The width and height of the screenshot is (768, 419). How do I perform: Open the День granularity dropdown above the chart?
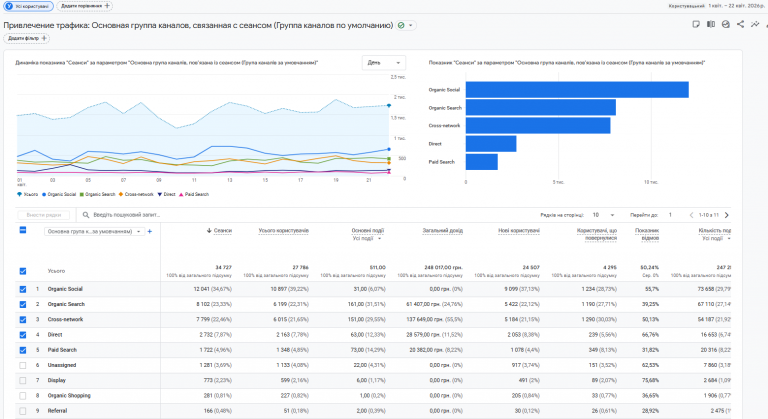click(384, 62)
